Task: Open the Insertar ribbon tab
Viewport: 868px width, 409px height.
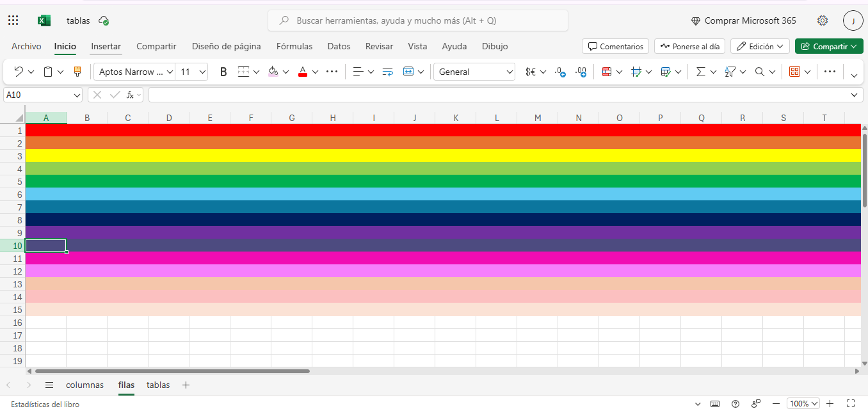Action: pos(106,46)
